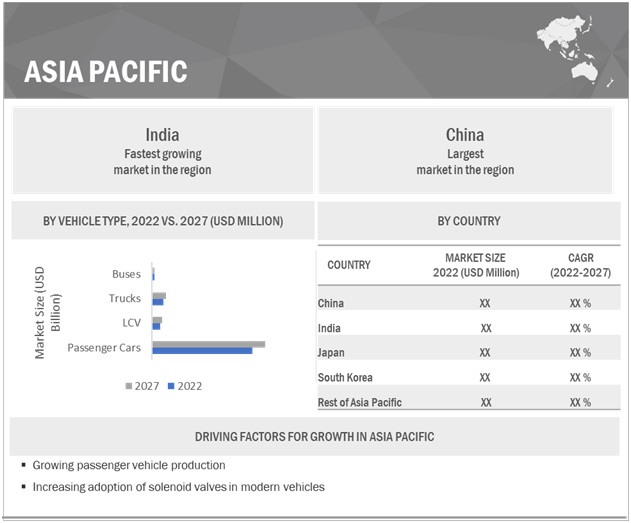Screen dimensions: 631x523
Task: Click the gray 2027 legend marker
Action: pyautogui.click(x=128, y=386)
